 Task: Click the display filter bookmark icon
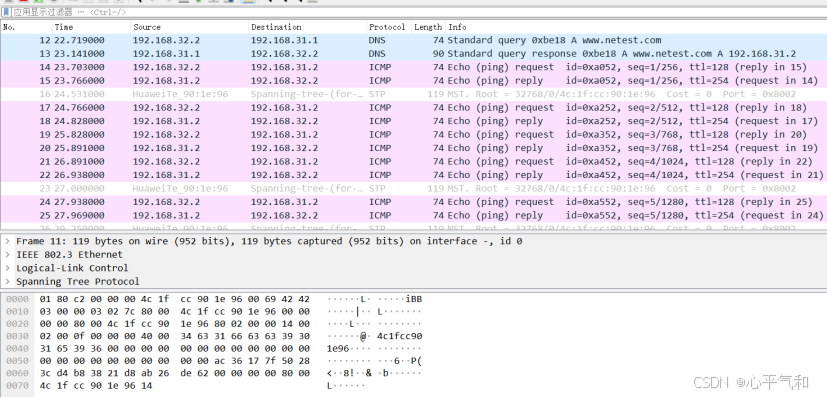(x=6, y=12)
